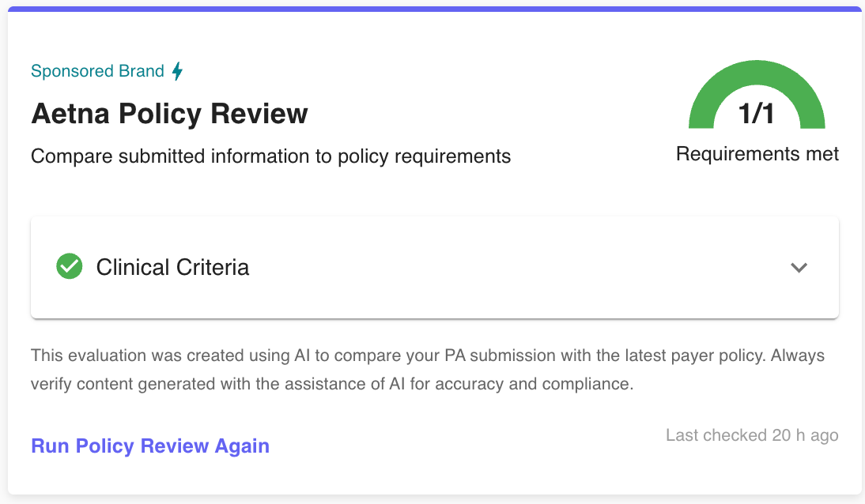Click the purple accent bar atop the card
This screenshot has width=865, height=504.
coord(435,9)
